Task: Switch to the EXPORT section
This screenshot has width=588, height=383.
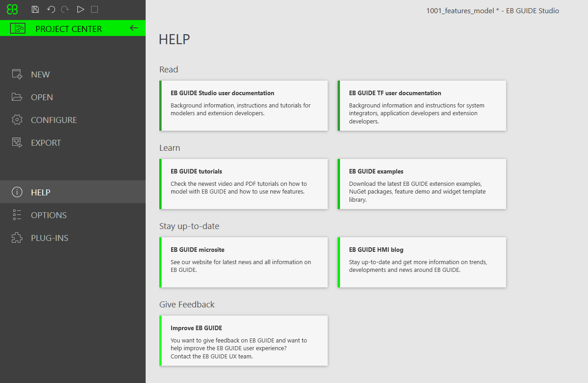Action: coord(73,143)
